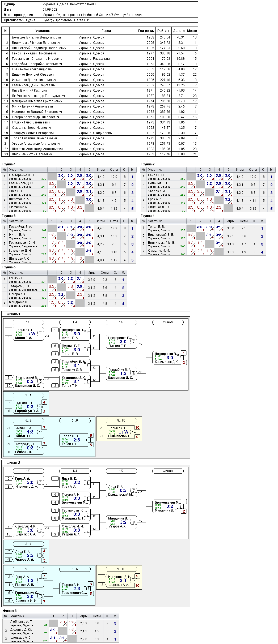Click the 1/4 round label in Финал-1 bracket
Image resolution: width=278 pixels, height=644 pixels.
pyautogui.click(x=75, y=322)
